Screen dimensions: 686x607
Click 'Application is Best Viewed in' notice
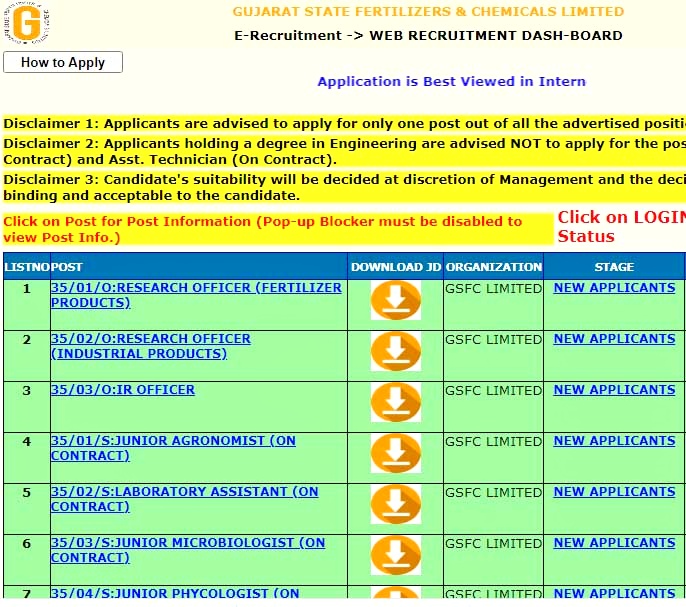(452, 82)
